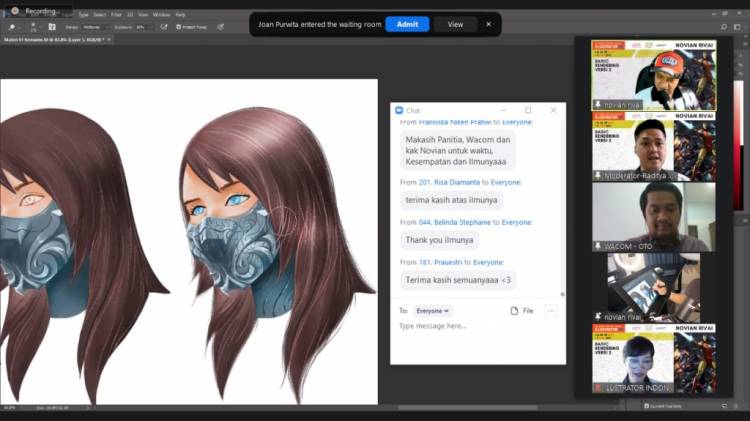Open the 3D menu

pos(130,15)
